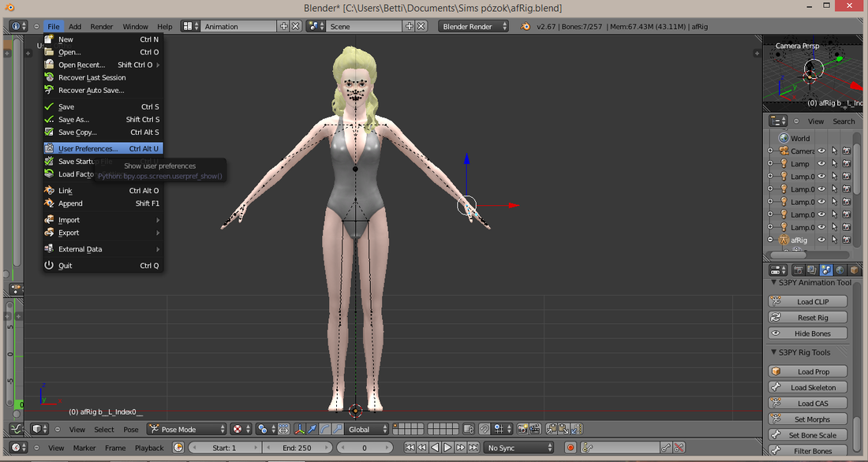The image size is (868, 462).
Task: Click the OpenGL render image camera icon
Action: click(x=522, y=430)
